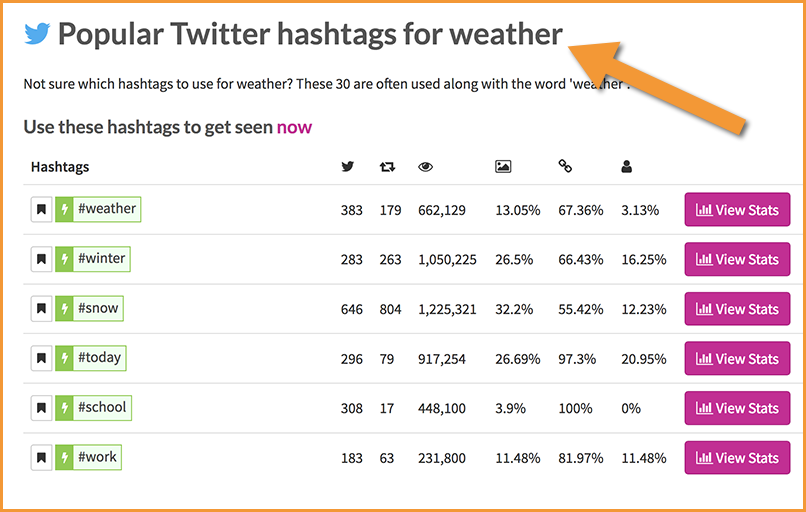The image size is (806, 512).
Task: Click the green lightning icon for #snow
Action: coord(64,308)
